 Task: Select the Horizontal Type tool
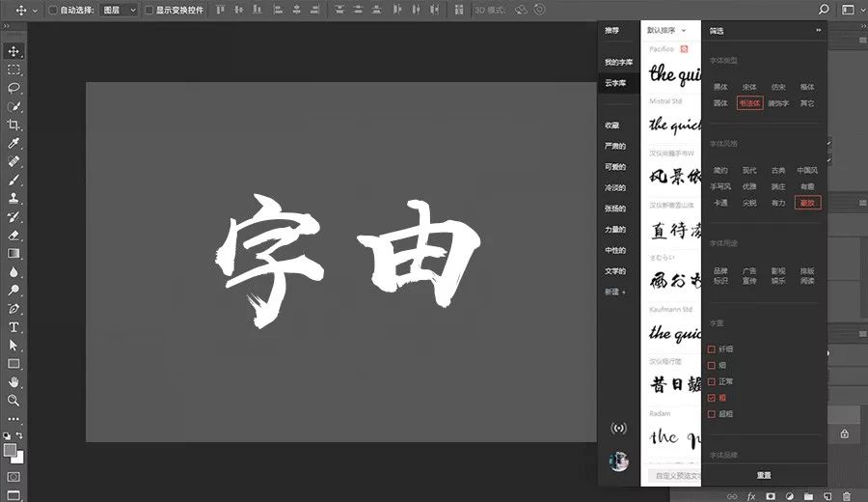(x=14, y=327)
